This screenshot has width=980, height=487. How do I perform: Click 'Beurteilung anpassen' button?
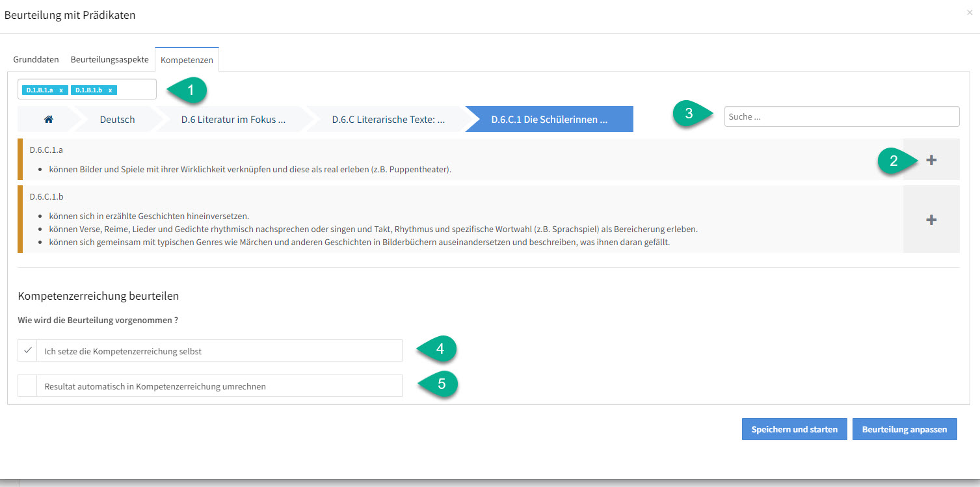[905, 429]
